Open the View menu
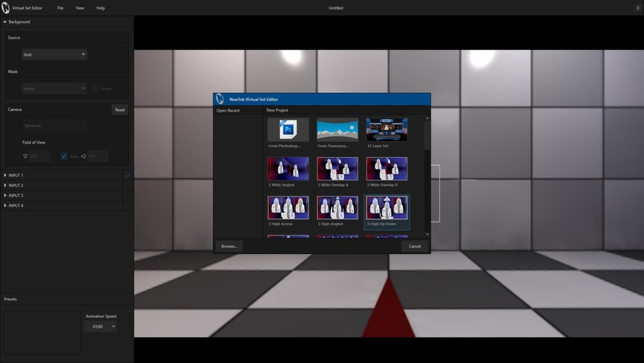The height and width of the screenshot is (363, 644). [x=80, y=8]
